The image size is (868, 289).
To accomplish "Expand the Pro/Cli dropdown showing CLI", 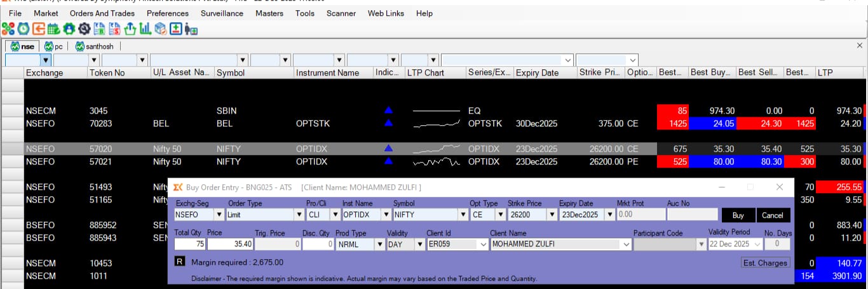I will tap(335, 215).
